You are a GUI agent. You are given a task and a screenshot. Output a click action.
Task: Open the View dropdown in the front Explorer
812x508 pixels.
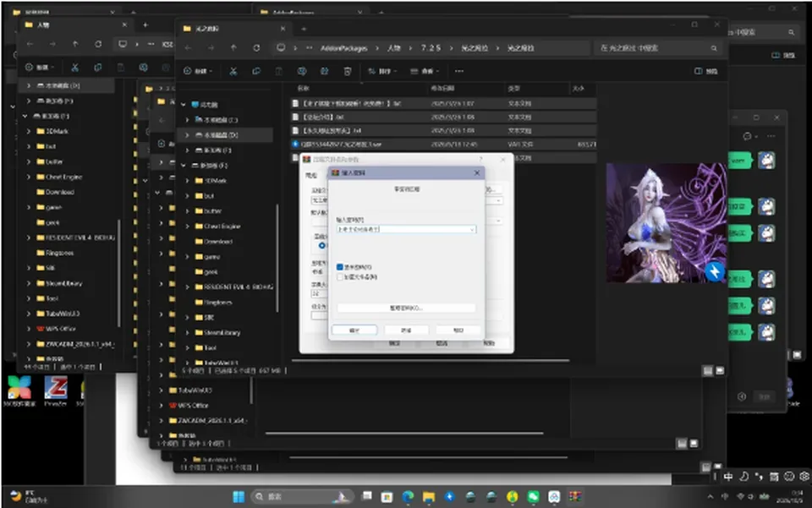(425, 71)
